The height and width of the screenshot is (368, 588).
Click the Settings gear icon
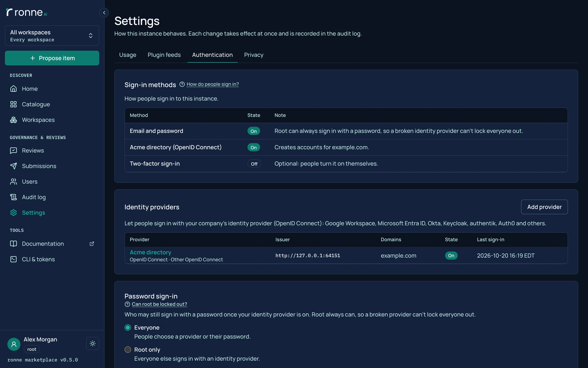point(13,213)
